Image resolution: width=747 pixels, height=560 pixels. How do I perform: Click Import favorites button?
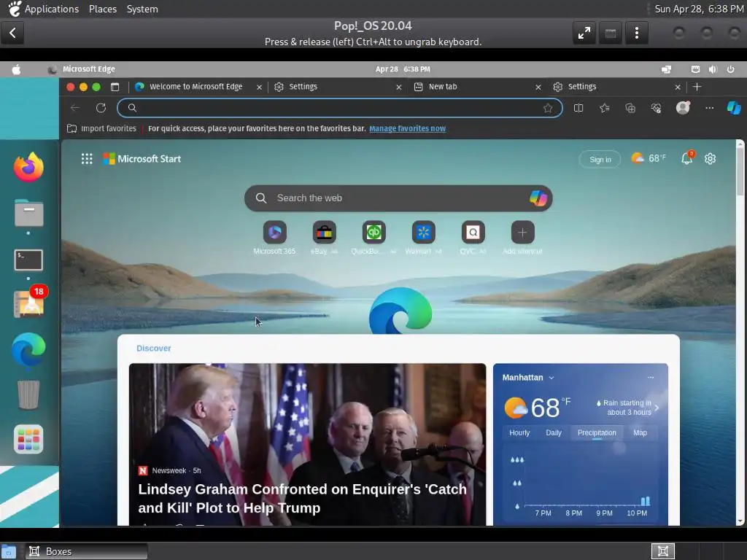[101, 128]
